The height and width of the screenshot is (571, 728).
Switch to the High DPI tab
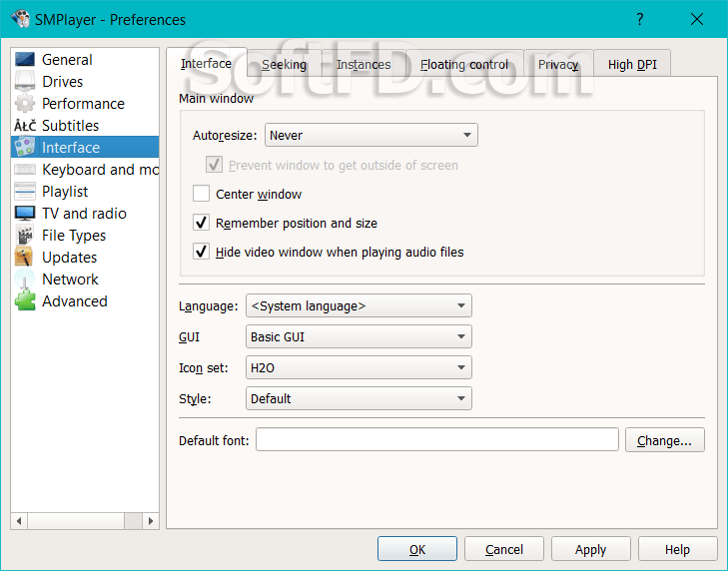point(632,64)
